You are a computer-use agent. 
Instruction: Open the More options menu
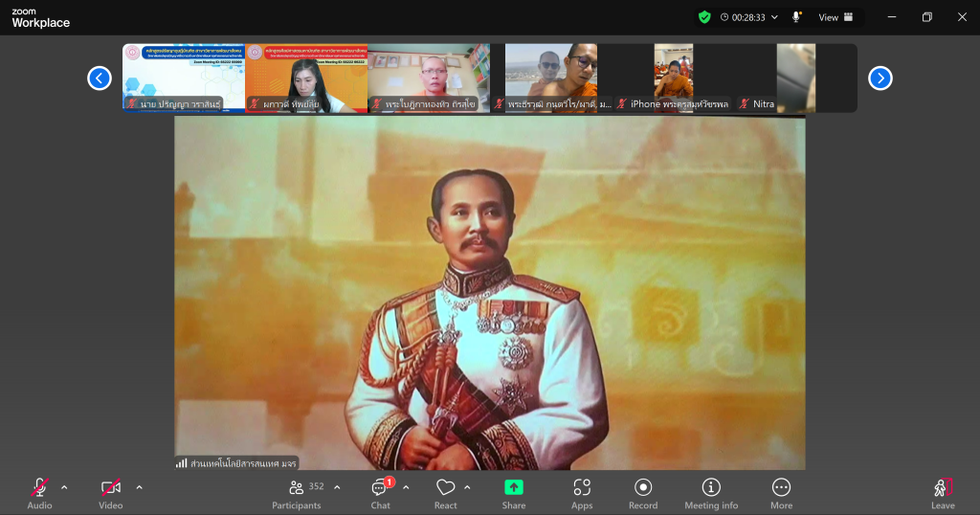click(x=781, y=493)
